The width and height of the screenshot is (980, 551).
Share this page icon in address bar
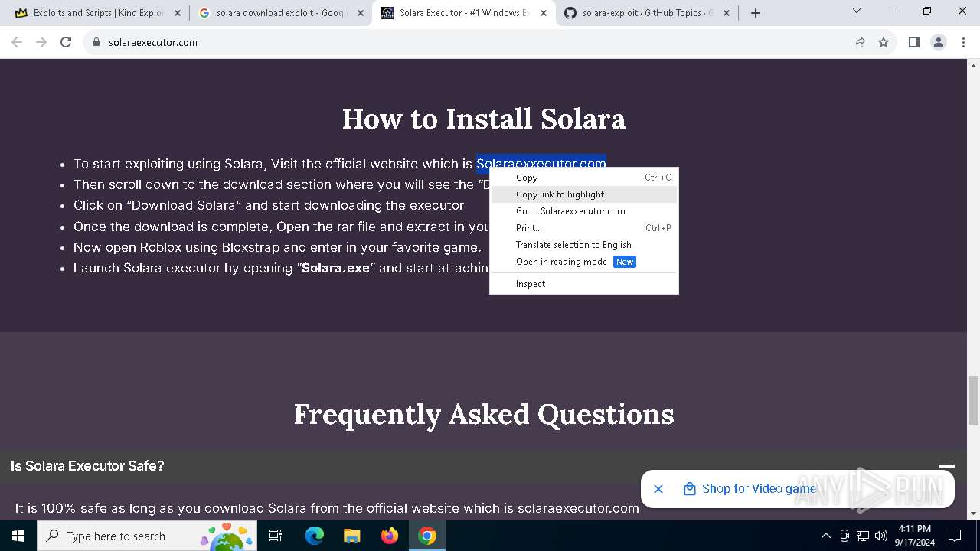click(x=859, y=42)
